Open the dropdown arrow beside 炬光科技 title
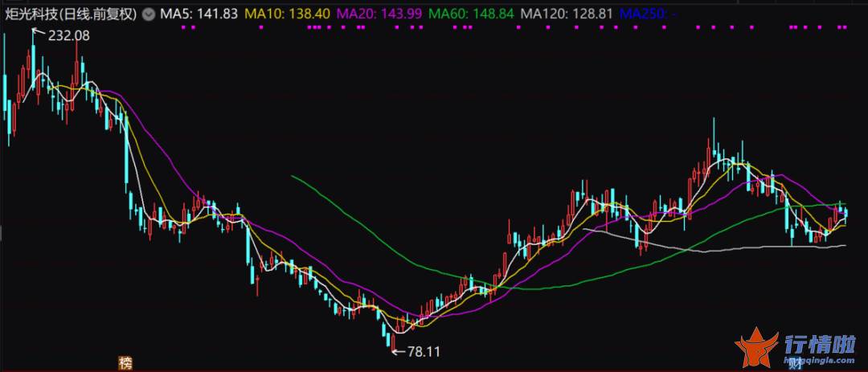 click(x=149, y=14)
